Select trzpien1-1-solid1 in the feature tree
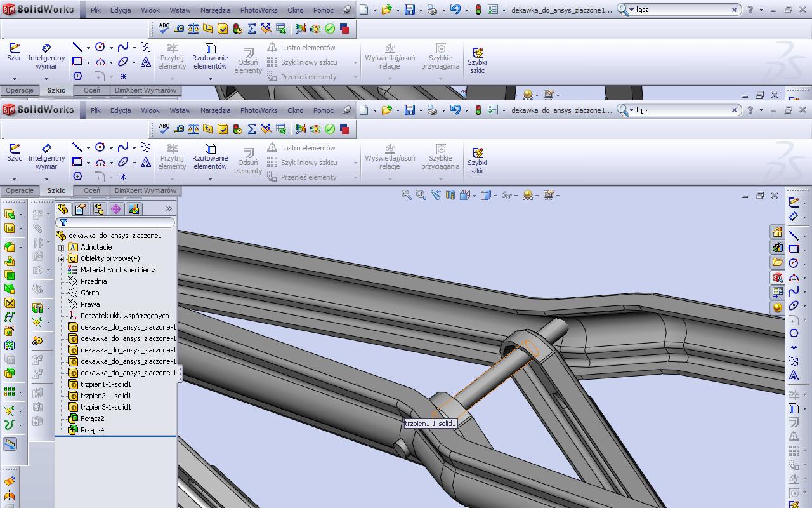 click(105, 384)
